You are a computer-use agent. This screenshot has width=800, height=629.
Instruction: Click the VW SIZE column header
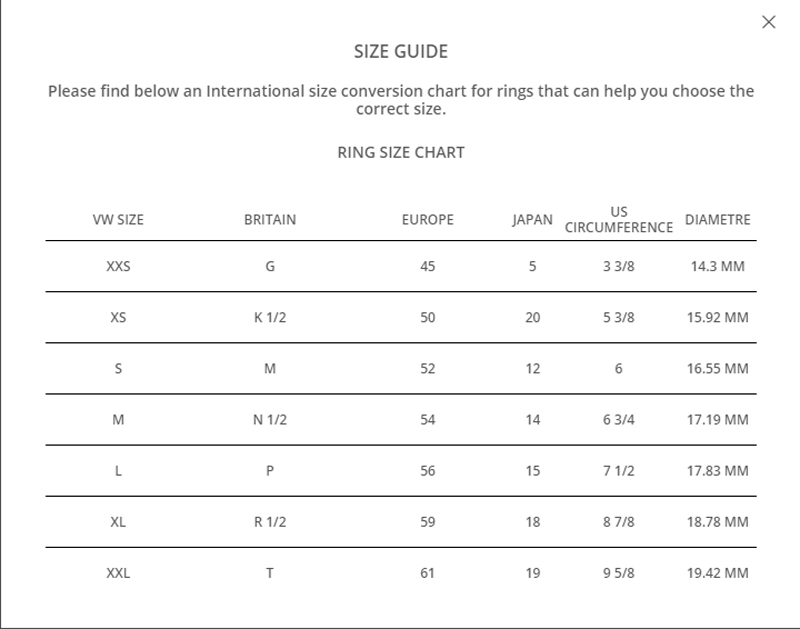coord(118,220)
